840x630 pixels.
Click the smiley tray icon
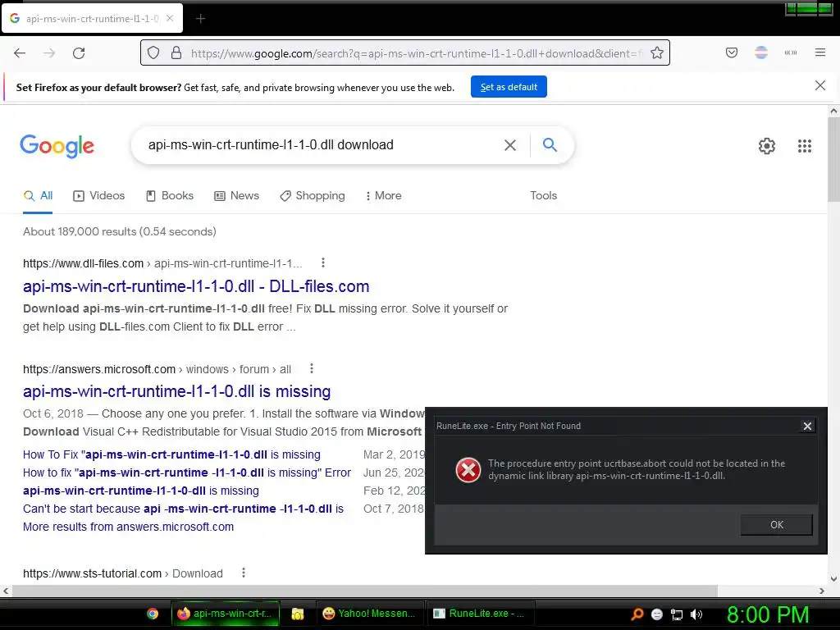point(657,614)
